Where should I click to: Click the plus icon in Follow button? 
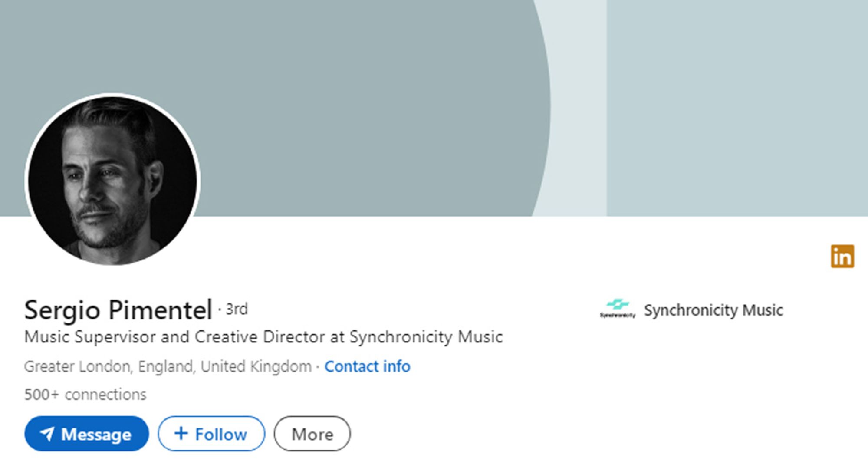(x=181, y=433)
